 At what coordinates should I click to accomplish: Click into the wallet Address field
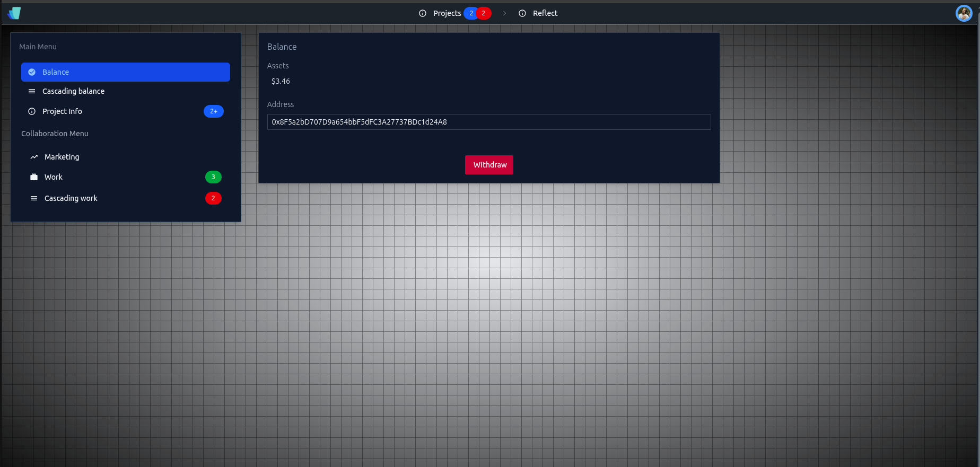click(x=488, y=122)
